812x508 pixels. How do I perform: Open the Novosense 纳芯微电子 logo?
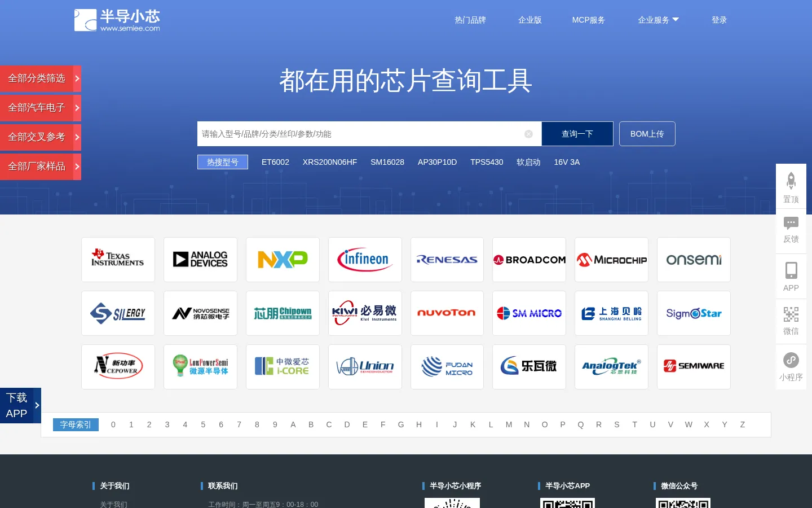[x=200, y=313]
